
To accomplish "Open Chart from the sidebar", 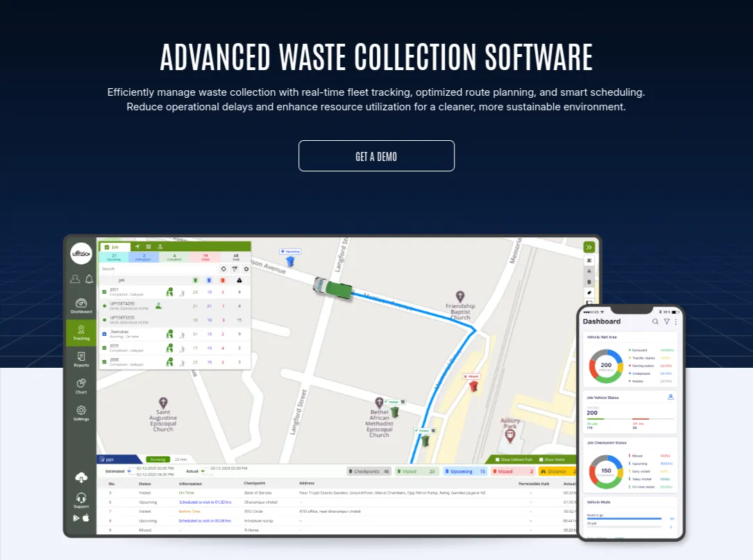I will [x=81, y=386].
